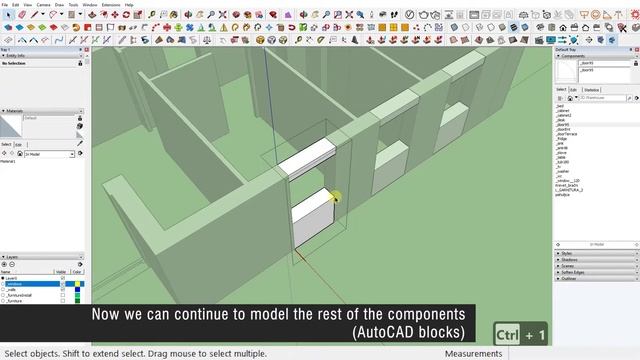640x360 pixels.
Task: Pick the Line pencil tool
Action: point(35,15)
